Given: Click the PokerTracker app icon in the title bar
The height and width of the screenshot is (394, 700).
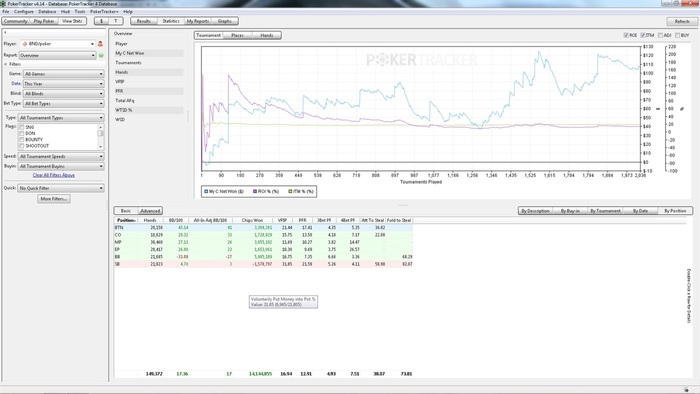Looking at the screenshot, I should (x=4, y=4).
